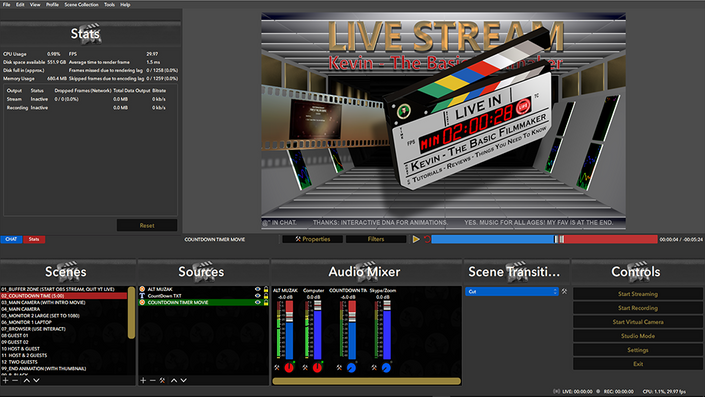Remove selected source with minus icon

(x=152, y=380)
